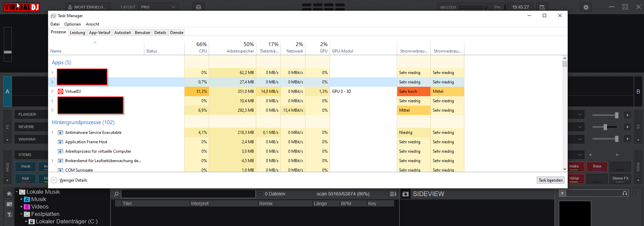Image resolution: width=644 pixels, height=226 pixels.
Task: Open VirtualDJ settings gear
Action: click(586, 7)
